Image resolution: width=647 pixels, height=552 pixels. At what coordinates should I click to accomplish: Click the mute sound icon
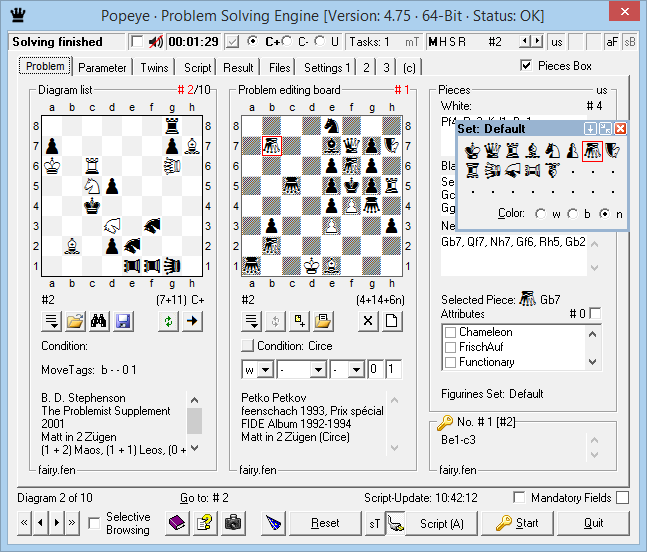pos(156,42)
